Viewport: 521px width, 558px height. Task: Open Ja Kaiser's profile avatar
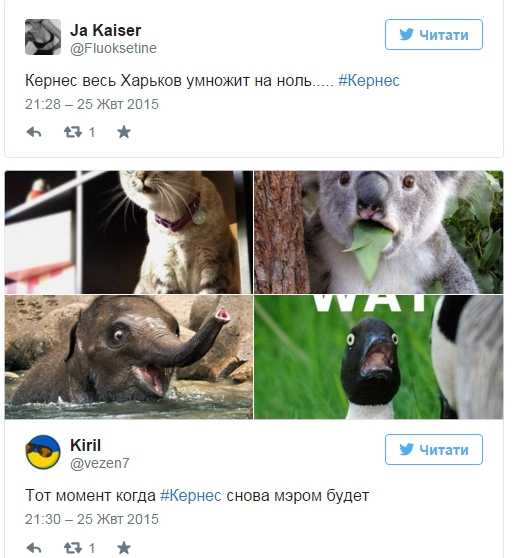pyautogui.click(x=43, y=37)
